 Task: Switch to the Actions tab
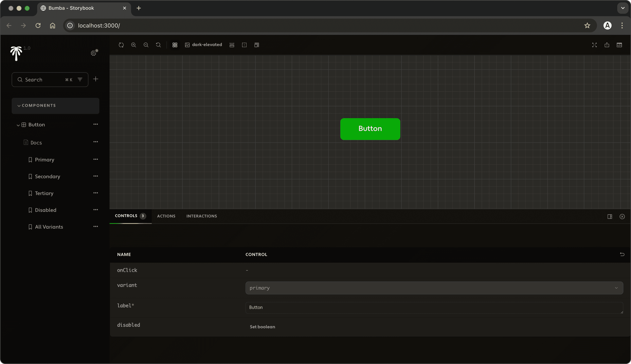tap(166, 216)
